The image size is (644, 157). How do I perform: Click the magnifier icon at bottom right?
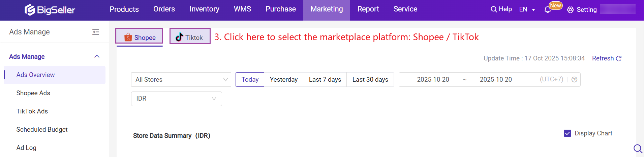[x=638, y=149]
